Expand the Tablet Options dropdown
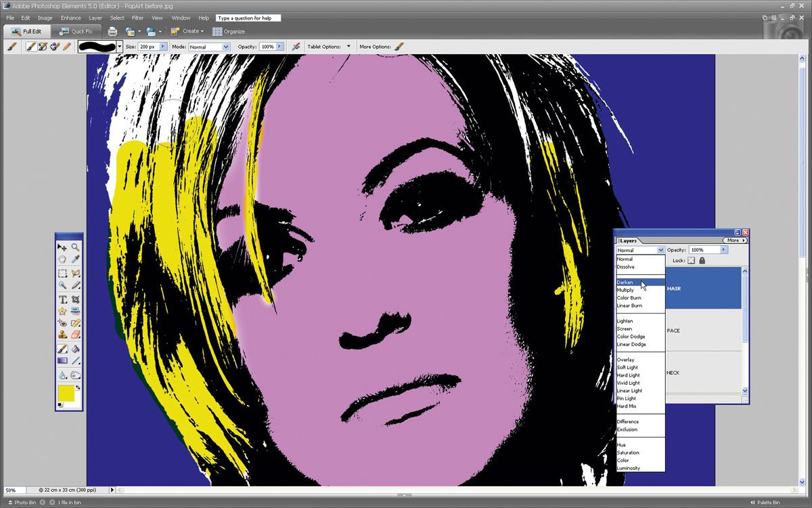Screen dimensions: 812x508 (x=349, y=46)
